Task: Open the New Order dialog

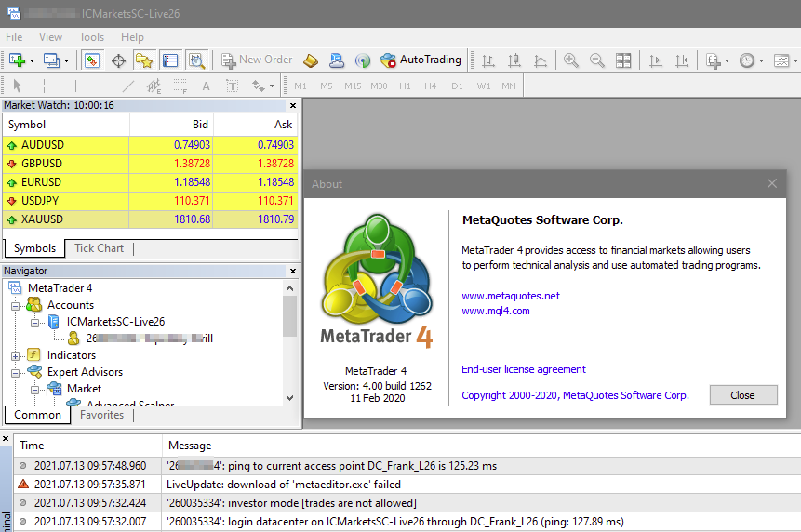Action: pos(257,60)
